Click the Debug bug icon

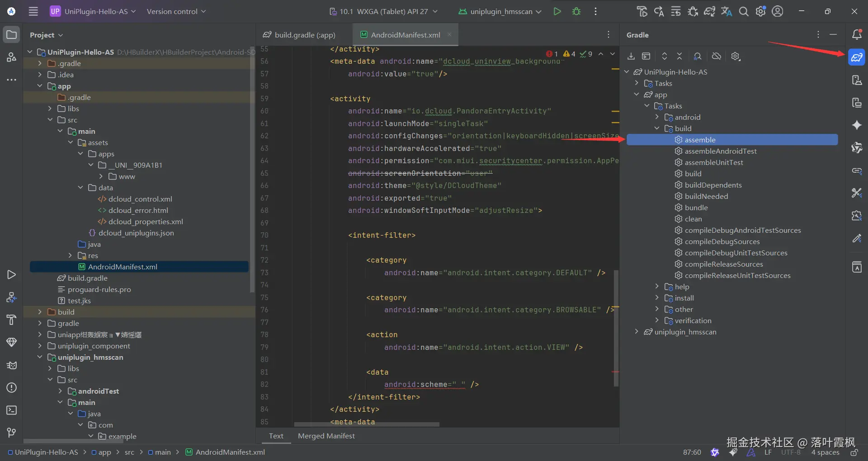[x=576, y=11]
